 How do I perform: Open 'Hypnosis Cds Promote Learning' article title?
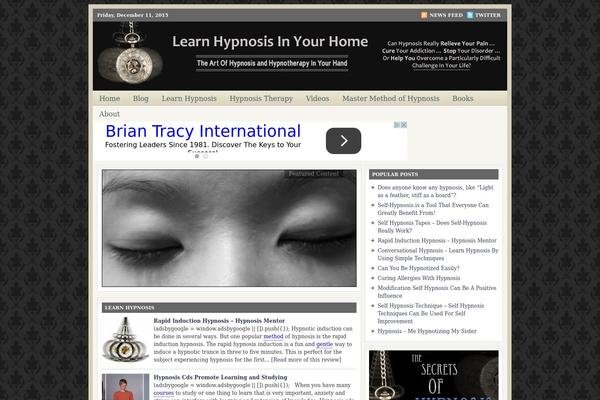[x=220, y=377]
